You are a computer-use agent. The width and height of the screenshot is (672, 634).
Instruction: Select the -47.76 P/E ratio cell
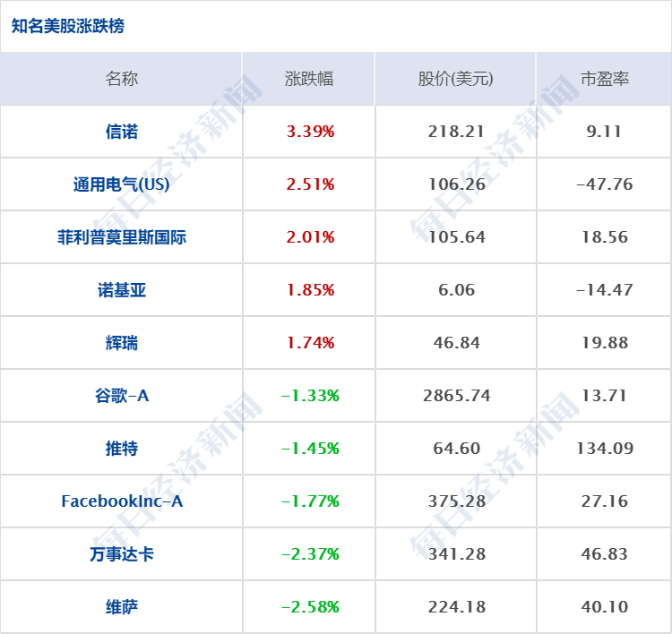coord(604,184)
